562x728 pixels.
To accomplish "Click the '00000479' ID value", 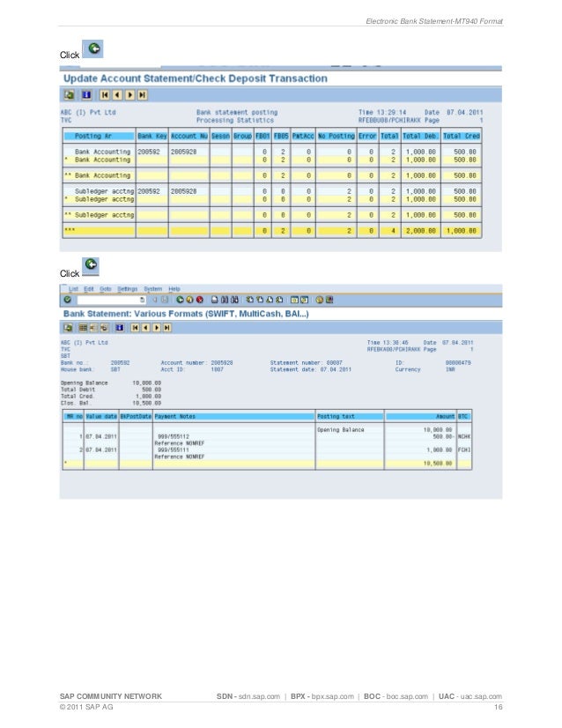I will click(457, 362).
